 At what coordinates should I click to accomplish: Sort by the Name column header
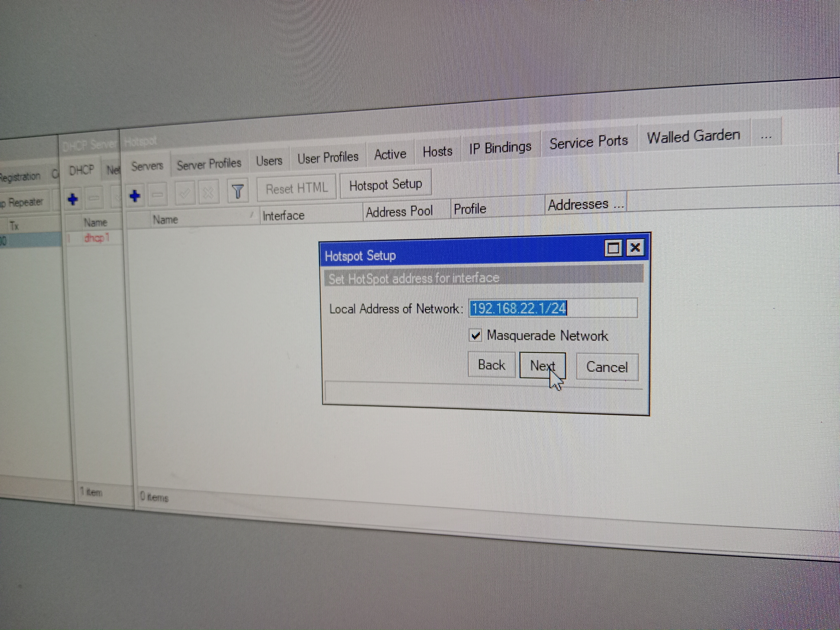click(166, 219)
